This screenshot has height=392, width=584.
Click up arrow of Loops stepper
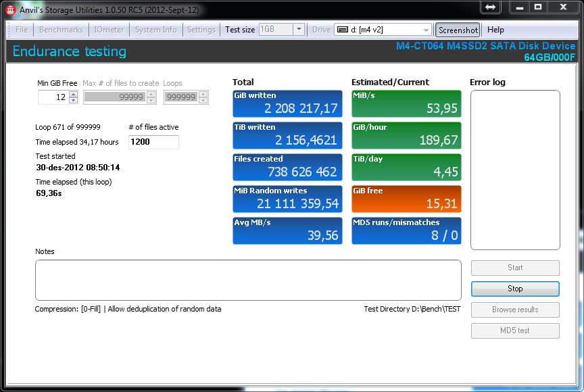203,94
